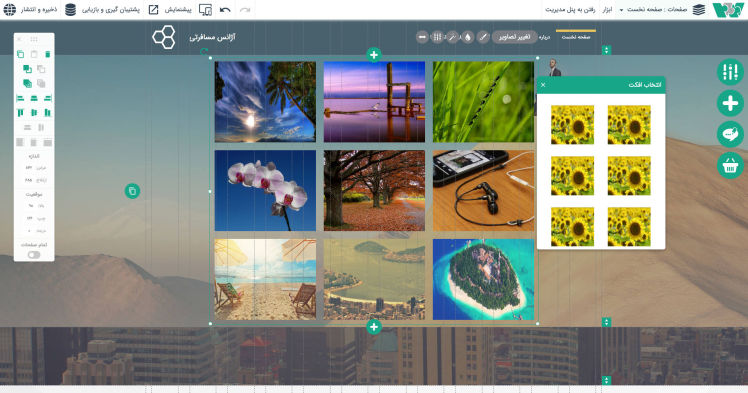The height and width of the screenshot is (393, 748).
Task: Click the green plus add-element round button
Action: tap(730, 103)
